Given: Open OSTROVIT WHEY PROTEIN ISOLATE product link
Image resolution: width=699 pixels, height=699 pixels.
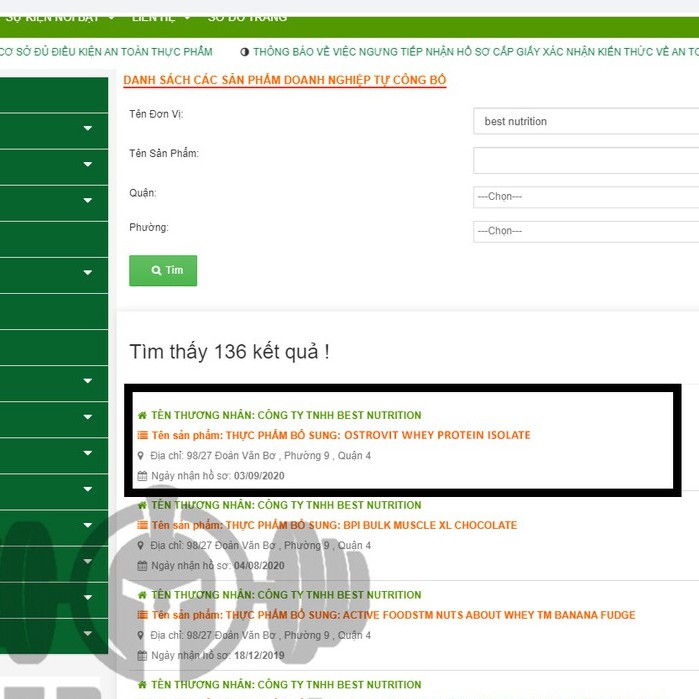Looking at the screenshot, I should pyautogui.click(x=341, y=435).
